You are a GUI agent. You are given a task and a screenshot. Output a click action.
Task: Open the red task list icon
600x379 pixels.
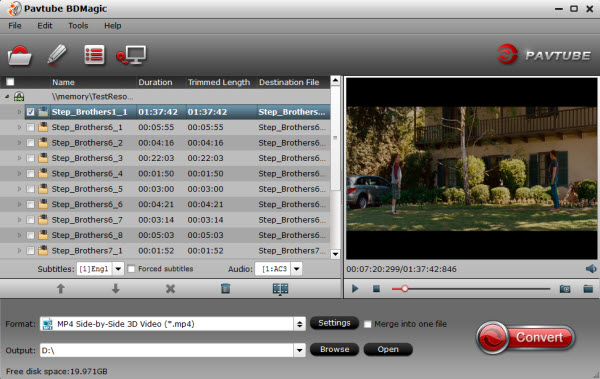pos(94,55)
